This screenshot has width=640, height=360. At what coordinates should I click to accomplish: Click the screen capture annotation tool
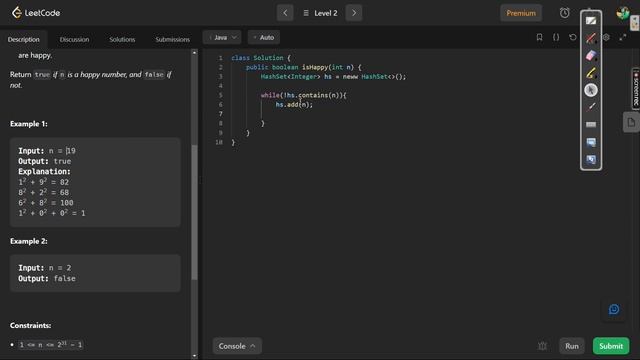click(591, 142)
